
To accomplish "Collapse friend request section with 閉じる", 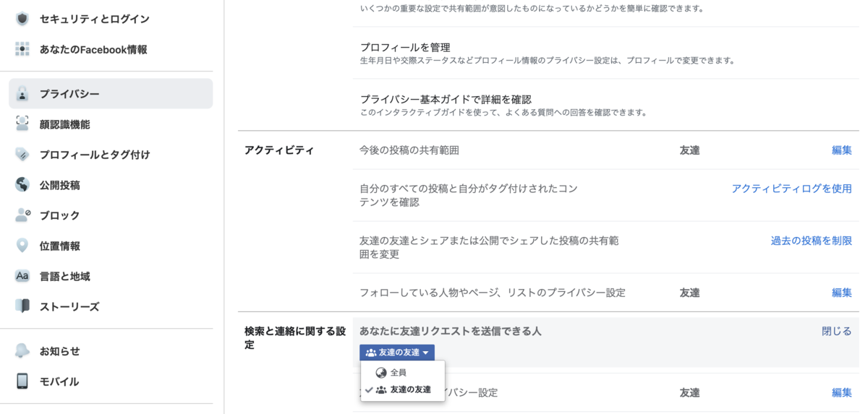I will click(x=836, y=331).
